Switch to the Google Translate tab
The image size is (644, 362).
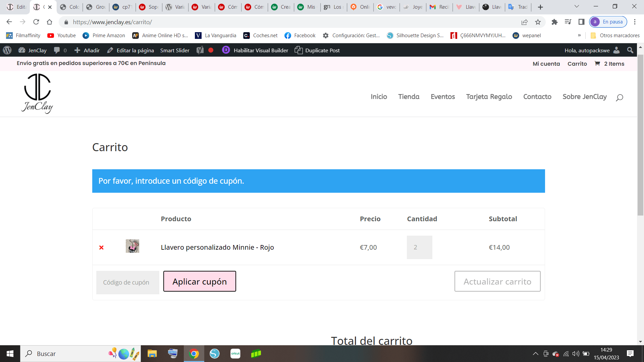[x=518, y=7]
